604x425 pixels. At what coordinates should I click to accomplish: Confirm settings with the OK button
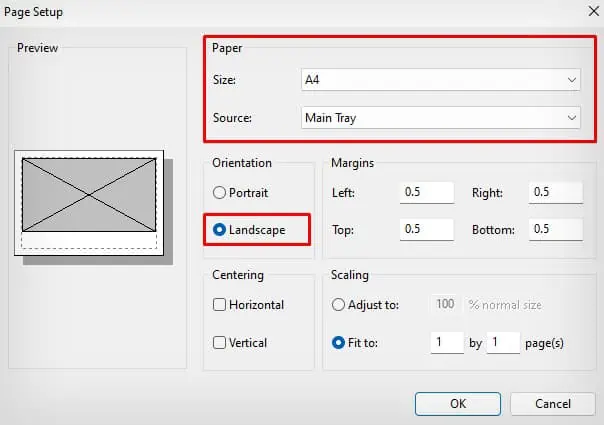coord(458,404)
